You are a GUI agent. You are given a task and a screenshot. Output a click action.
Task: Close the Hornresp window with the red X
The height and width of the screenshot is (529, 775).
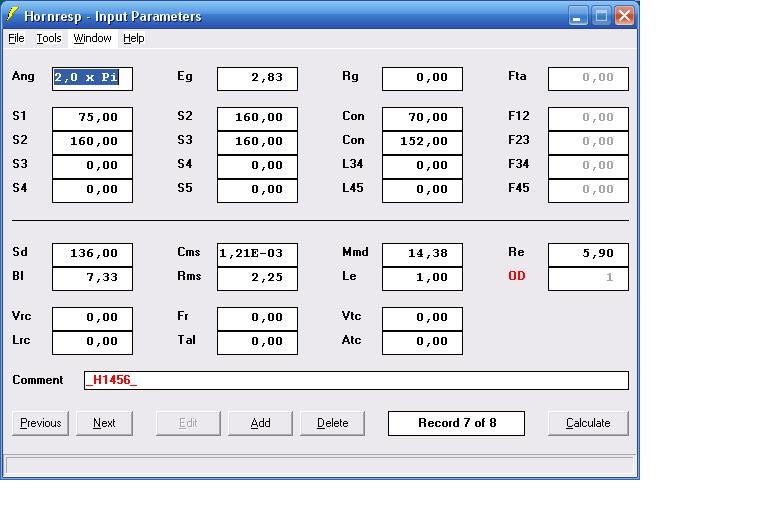tap(624, 16)
